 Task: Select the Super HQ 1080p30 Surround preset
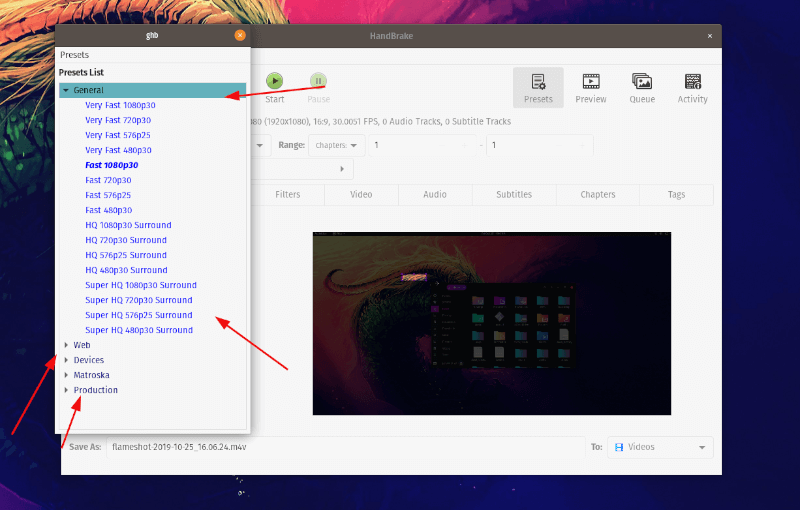coord(140,285)
